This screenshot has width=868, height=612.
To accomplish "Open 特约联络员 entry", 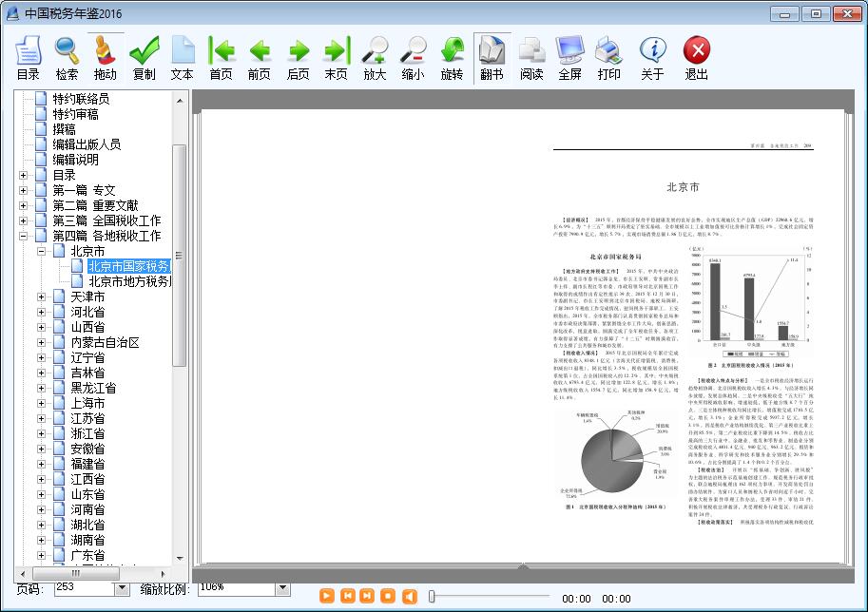I will [81, 99].
